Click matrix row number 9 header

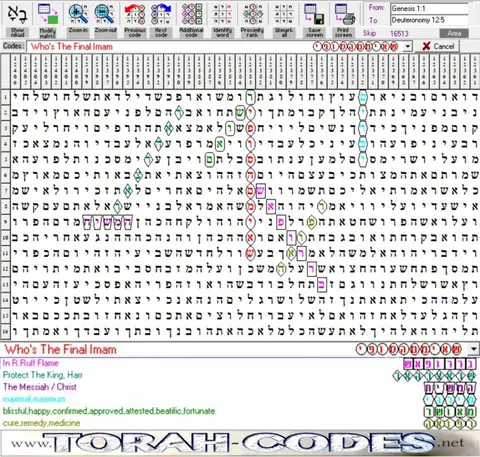(x=6, y=222)
